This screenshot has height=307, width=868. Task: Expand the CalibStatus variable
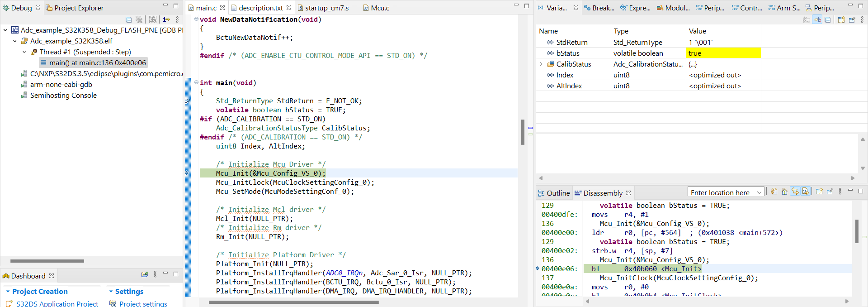pyautogui.click(x=541, y=64)
